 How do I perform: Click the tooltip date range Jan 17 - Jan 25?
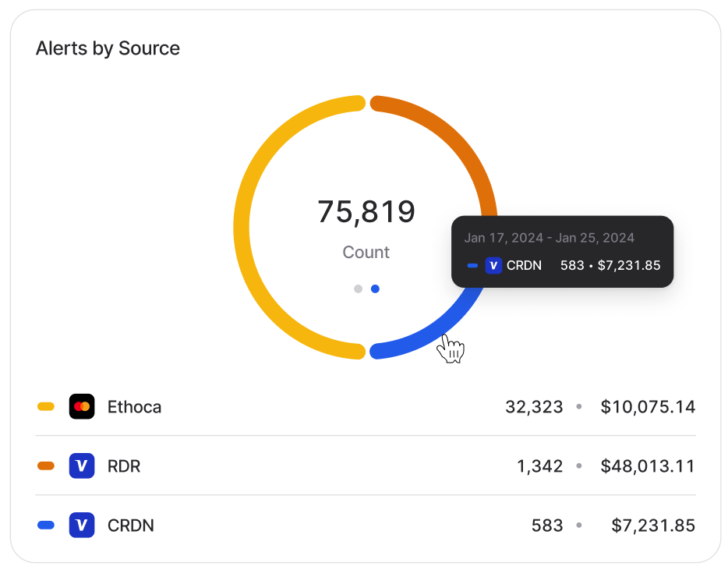pyautogui.click(x=549, y=238)
